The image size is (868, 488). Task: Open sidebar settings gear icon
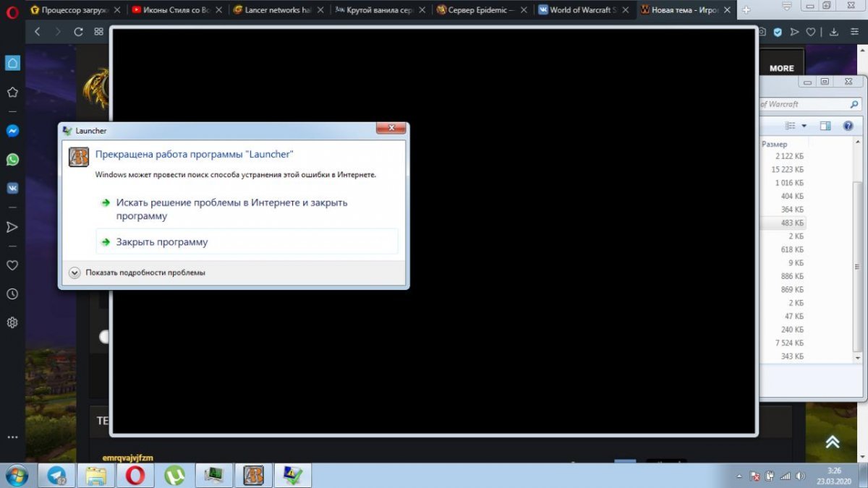tap(12, 322)
